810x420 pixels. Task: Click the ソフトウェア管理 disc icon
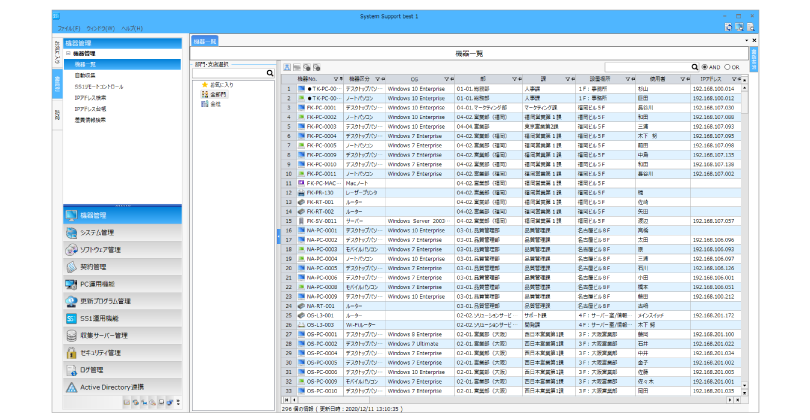(x=71, y=250)
